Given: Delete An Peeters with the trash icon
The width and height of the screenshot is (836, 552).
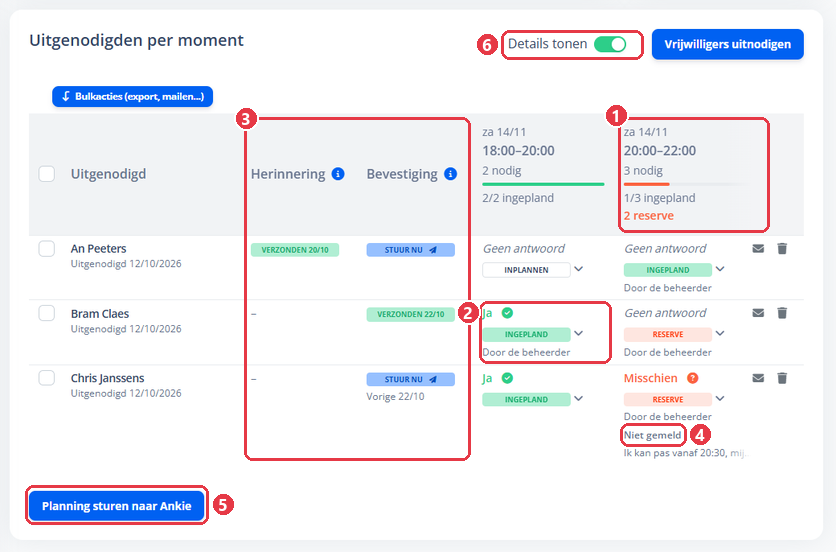Looking at the screenshot, I should (782, 249).
